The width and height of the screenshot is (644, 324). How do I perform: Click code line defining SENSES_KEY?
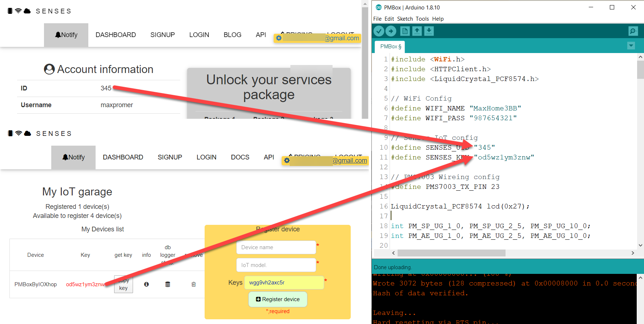coord(463,157)
